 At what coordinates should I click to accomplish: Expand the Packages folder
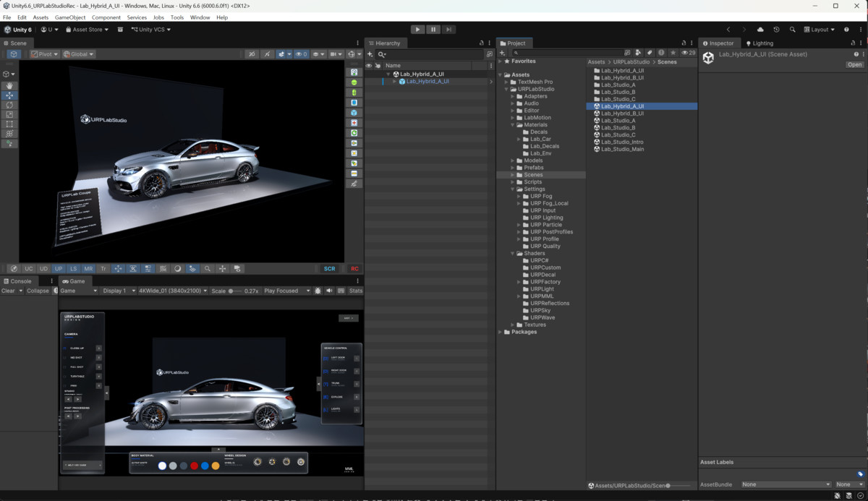coord(500,332)
